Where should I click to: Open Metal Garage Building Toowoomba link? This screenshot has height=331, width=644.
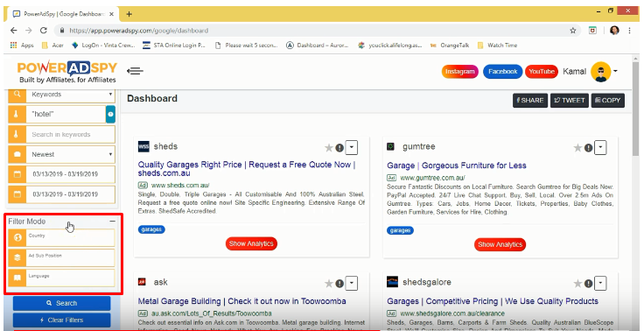click(241, 301)
